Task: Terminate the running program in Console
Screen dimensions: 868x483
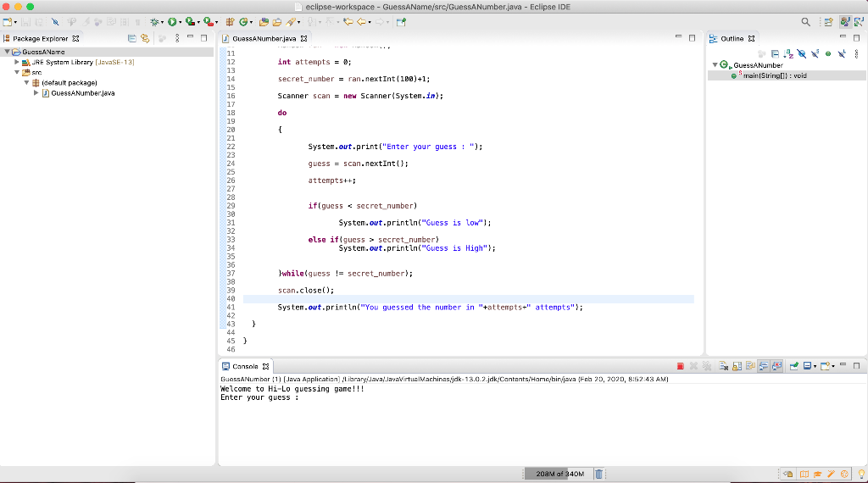Action: (681, 366)
